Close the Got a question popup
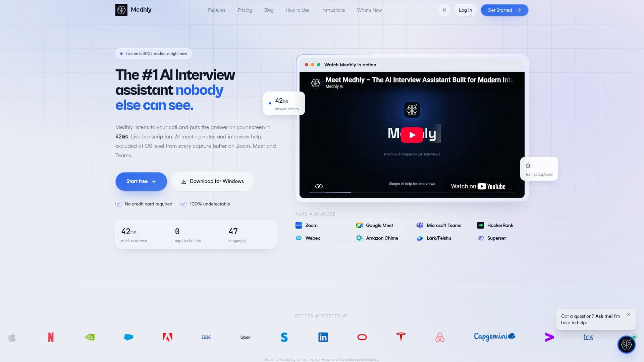The image size is (644, 362). pos(629,314)
